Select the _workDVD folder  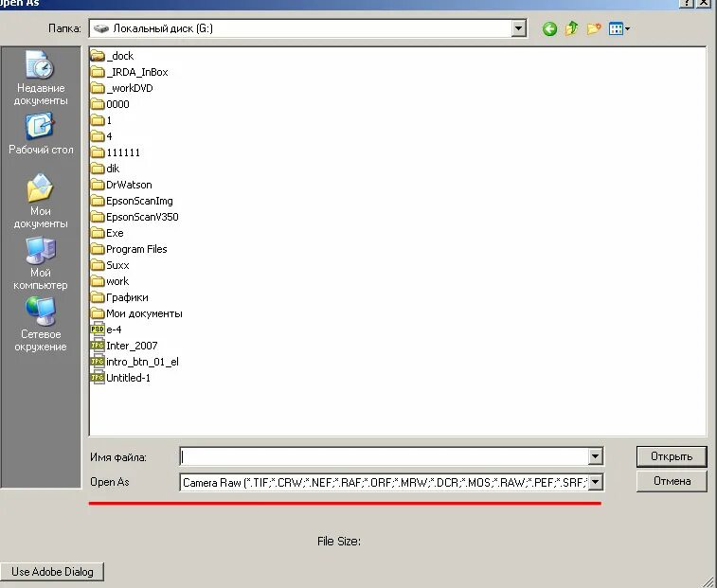[x=121, y=88]
